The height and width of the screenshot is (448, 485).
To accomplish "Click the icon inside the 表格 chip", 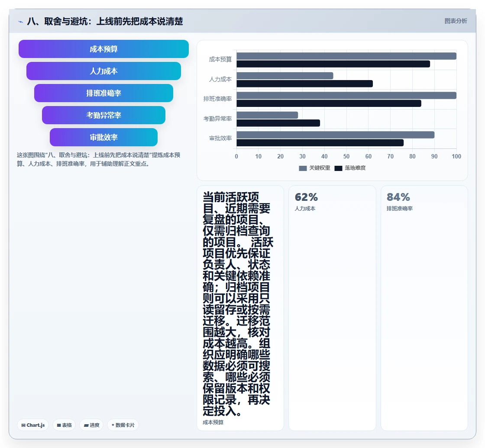I will click(59, 425).
